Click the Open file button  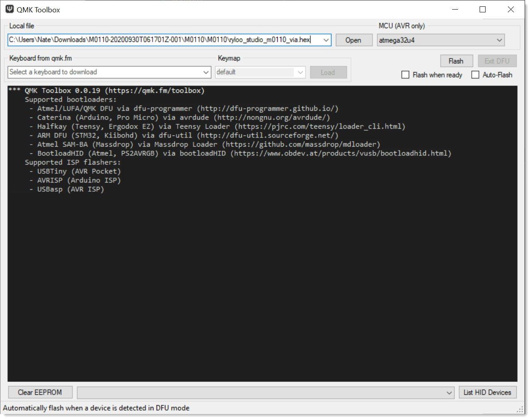pyautogui.click(x=353, y=40)
